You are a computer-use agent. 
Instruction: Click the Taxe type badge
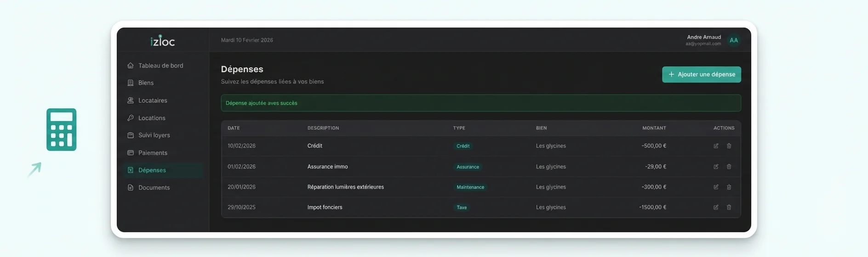point(462,207)
